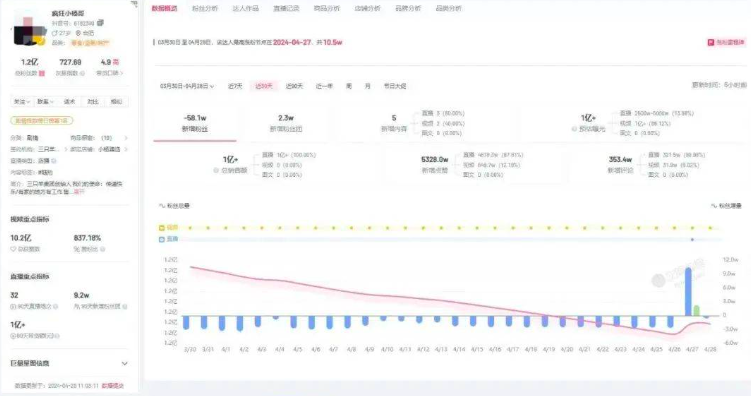This screenshot has height=396, width=751.
Task: Select the 近30天 time filter
Action: (x=264, y=86)
